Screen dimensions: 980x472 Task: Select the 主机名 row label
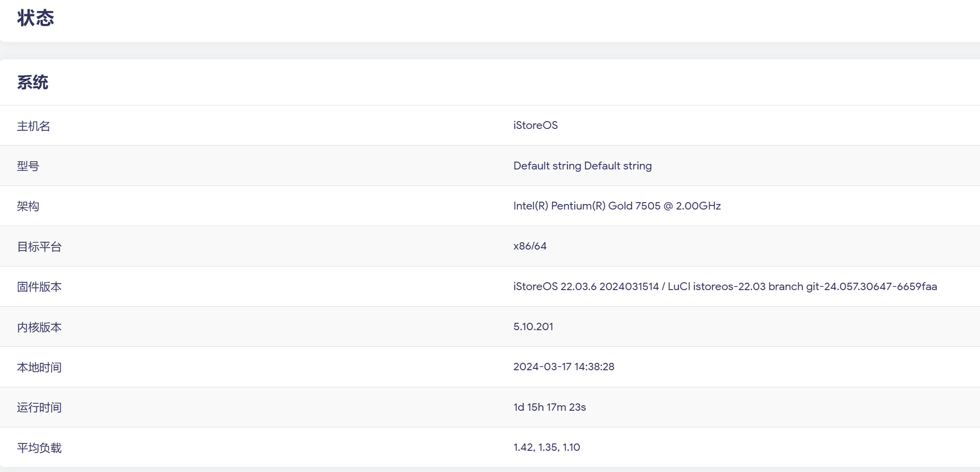pos(34,126)
